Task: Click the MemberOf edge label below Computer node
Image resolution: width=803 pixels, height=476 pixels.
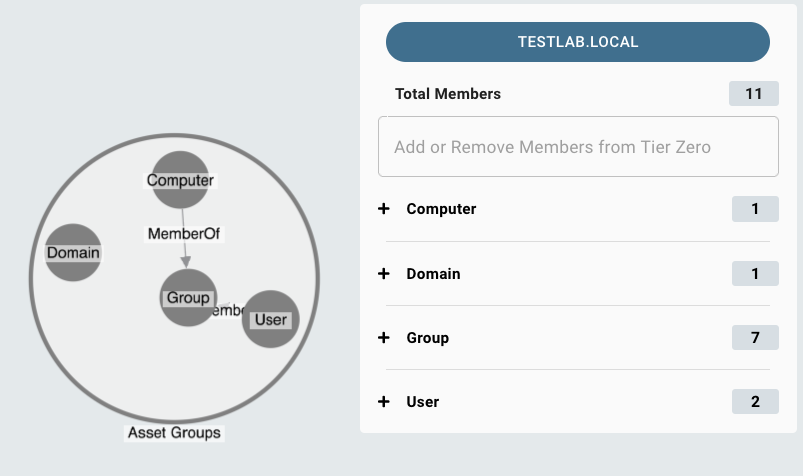Action: pos(183,233)
